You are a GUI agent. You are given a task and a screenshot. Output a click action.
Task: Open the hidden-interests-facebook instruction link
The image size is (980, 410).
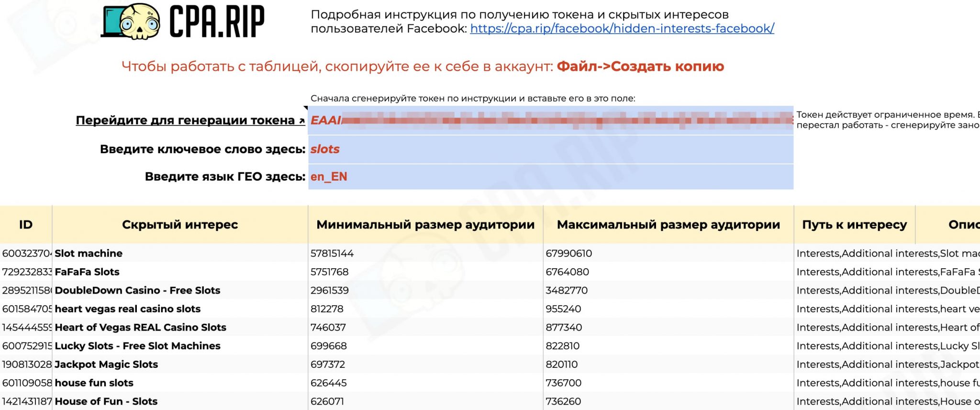click(x=622, y=29)
